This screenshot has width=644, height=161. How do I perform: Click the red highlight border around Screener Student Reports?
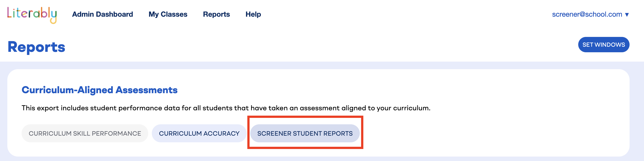[305, 117]
